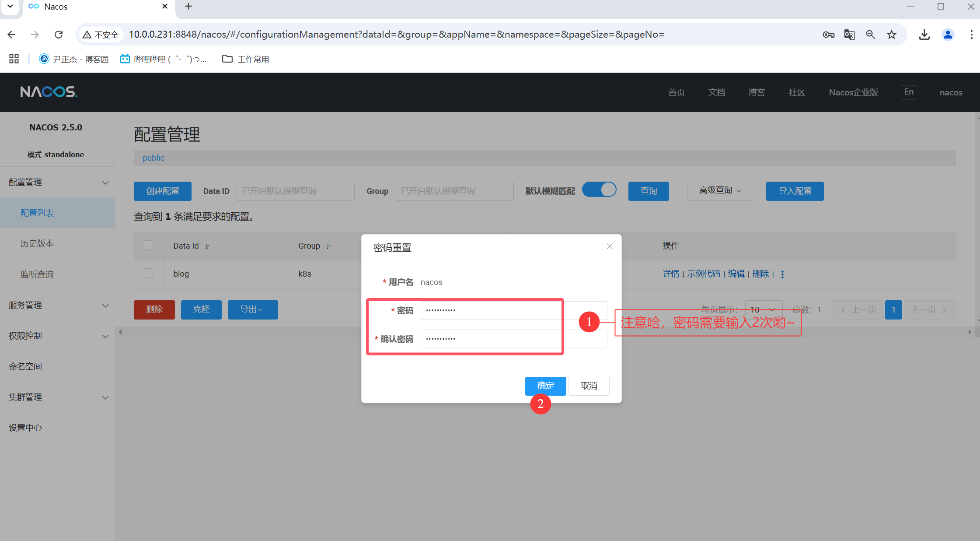The height and width of the screenshot is (541, 980).
Task: Click the Data Id column sort icon
Action: coord(207,247)
